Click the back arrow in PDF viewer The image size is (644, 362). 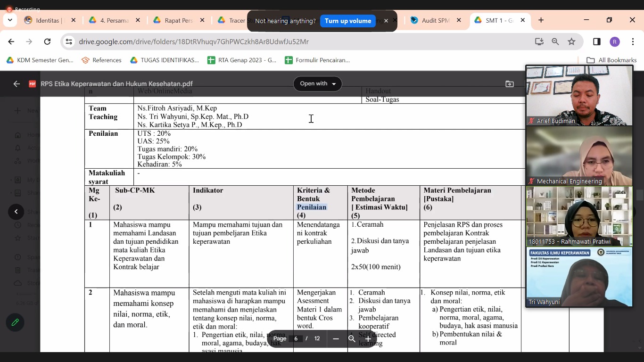pyautogui.click(x=17, y=84)
